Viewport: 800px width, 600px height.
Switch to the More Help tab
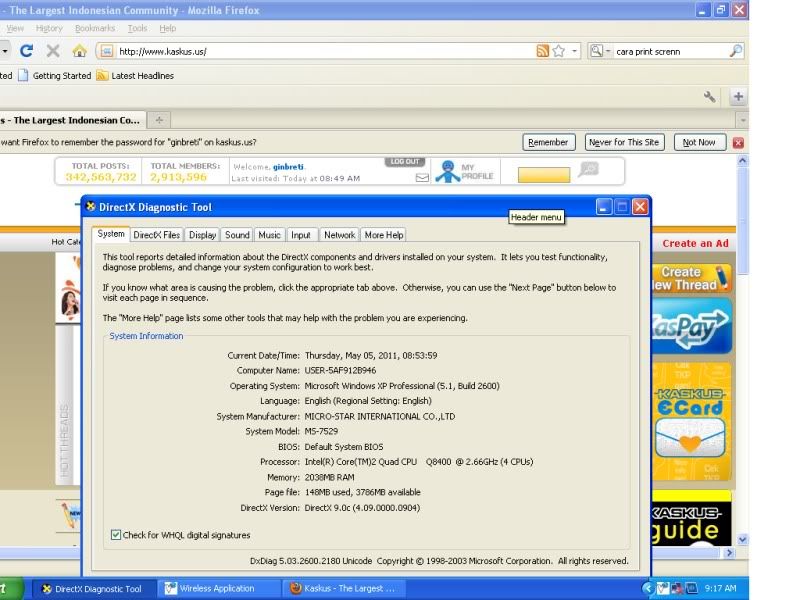384,235
